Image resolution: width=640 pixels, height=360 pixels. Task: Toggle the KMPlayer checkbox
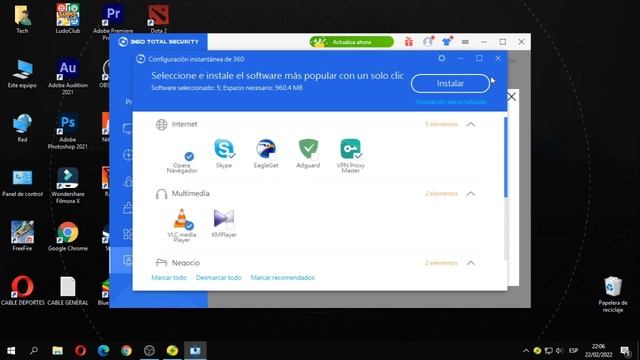click(231, 225)
